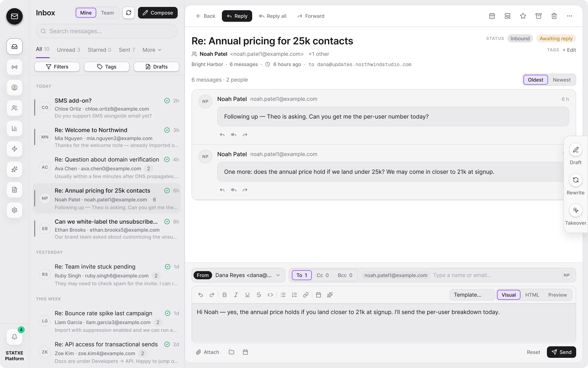Sort messages by Oldest

point(536,80)
